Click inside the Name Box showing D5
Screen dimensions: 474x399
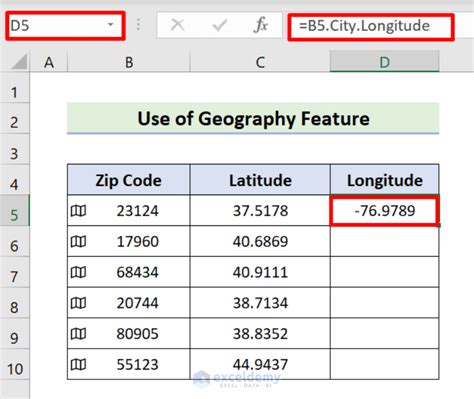click(57, 25)
